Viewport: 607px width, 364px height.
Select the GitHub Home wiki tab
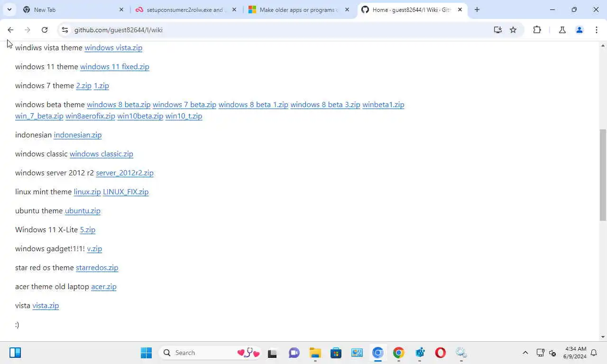[x=412, y=9]
